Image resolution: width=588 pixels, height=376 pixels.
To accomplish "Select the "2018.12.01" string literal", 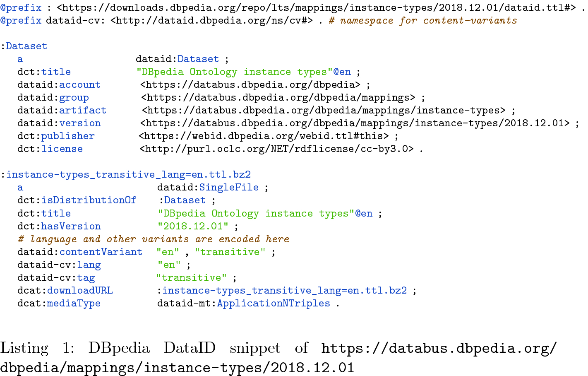I will click(x=193, y=226).
